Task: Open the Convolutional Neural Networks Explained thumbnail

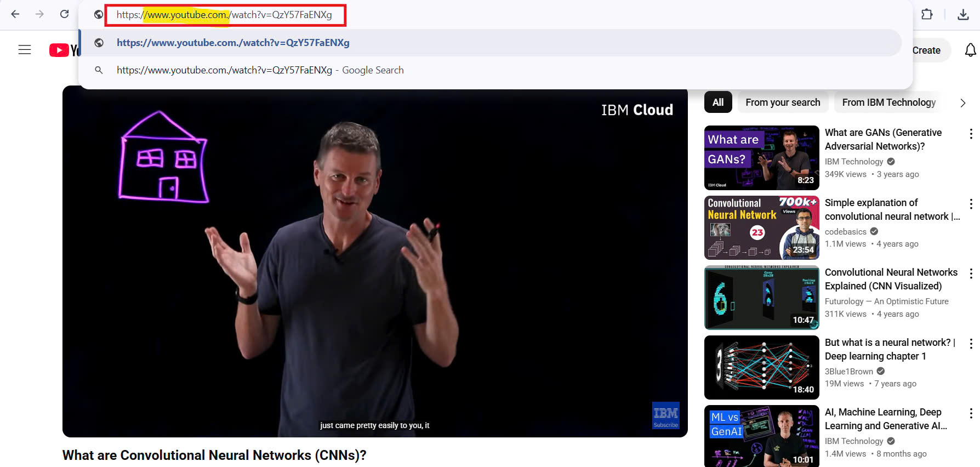Action: click(761, 298)
